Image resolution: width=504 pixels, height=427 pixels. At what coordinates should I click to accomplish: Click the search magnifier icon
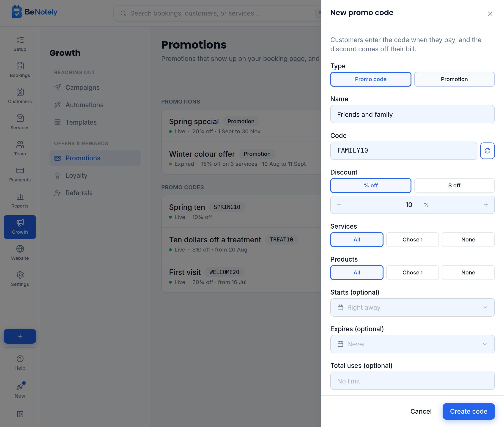(x=123, y=13)
